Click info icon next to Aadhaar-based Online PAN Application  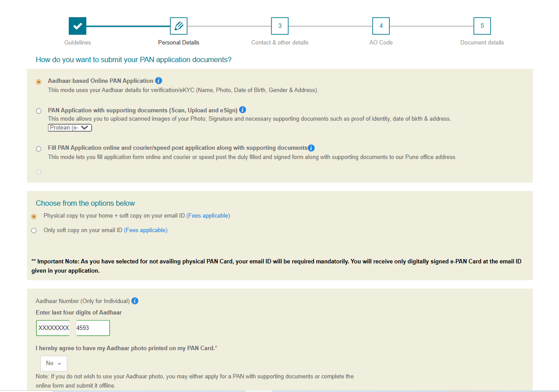[x=159, y=81]
